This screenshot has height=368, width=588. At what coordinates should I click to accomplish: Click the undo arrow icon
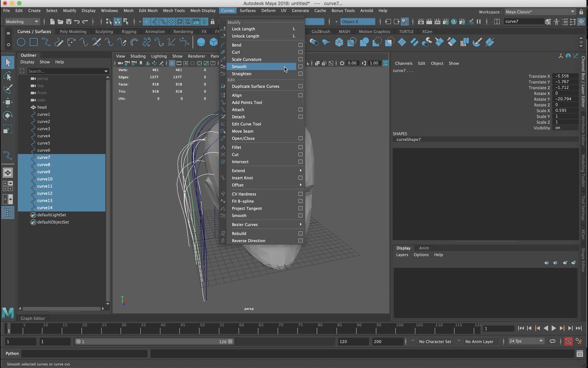coord(77,22)
